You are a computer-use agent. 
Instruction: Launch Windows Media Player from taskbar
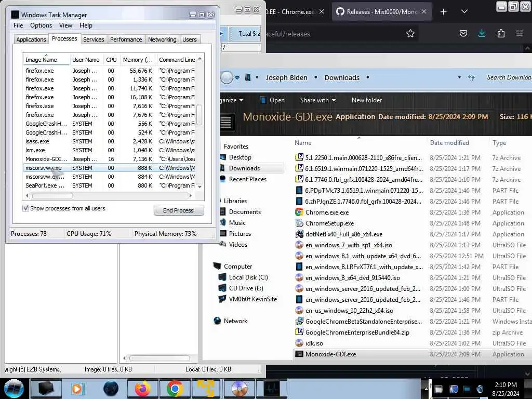(78, 389)
